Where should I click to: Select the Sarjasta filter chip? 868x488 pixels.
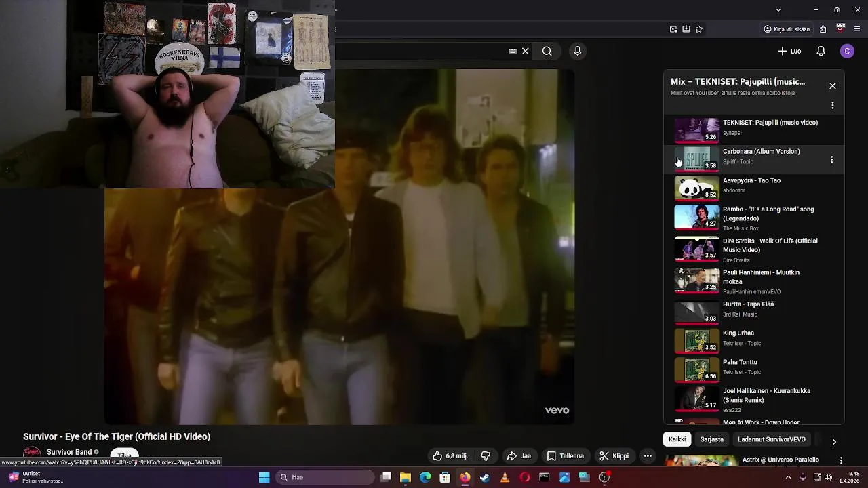coord(711,439)
